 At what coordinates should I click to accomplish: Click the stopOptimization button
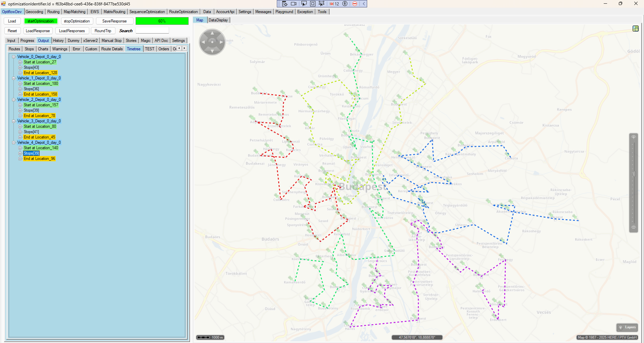77,21
